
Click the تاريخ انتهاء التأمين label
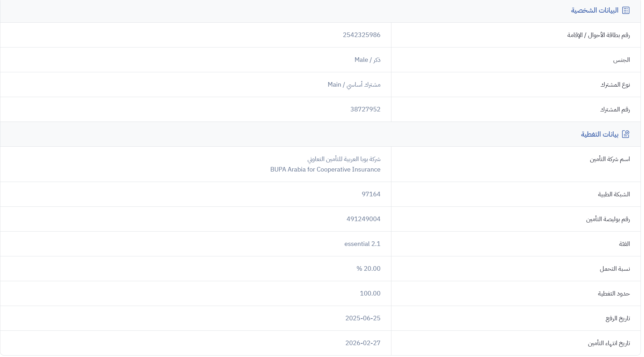(x=609, y=343)
